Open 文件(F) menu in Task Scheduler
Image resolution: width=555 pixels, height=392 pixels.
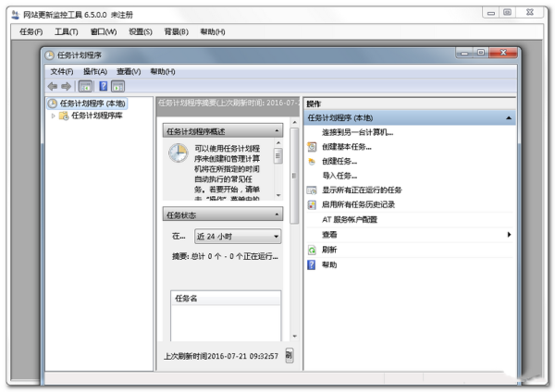click(x=62, y=72)
